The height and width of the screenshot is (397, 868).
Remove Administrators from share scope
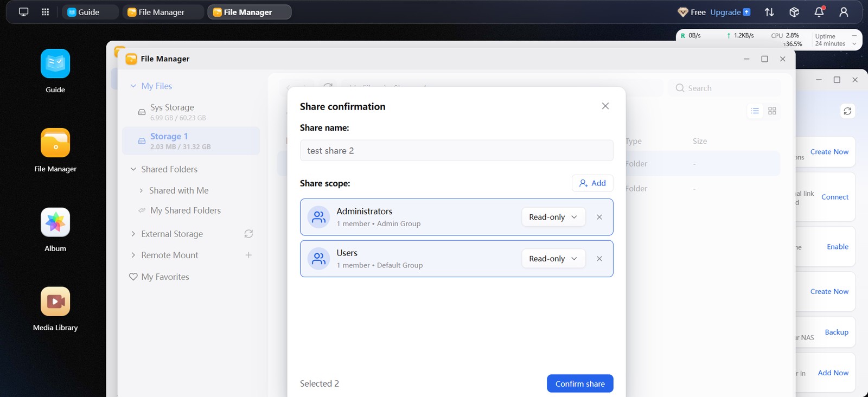point(599,217)
